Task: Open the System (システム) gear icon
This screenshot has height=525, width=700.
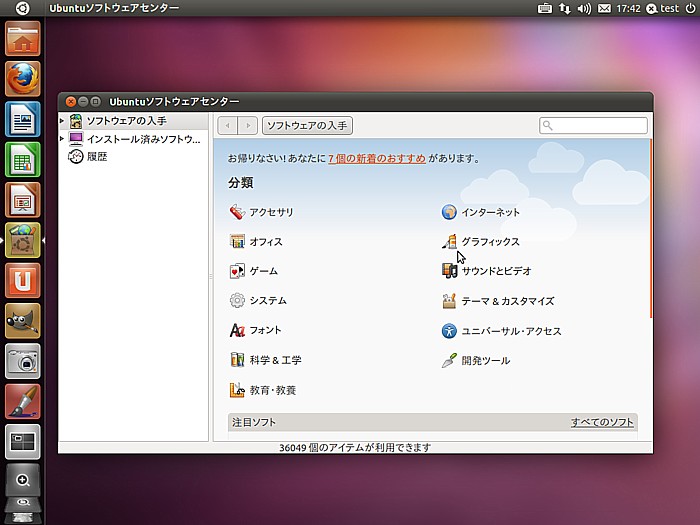Action: [x=237, y=300]
